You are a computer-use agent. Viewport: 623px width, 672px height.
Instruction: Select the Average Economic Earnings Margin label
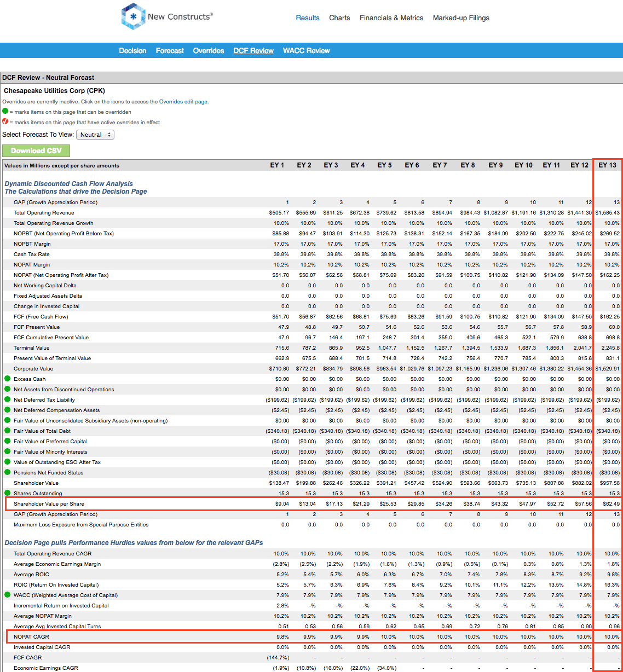pos(57,564)
